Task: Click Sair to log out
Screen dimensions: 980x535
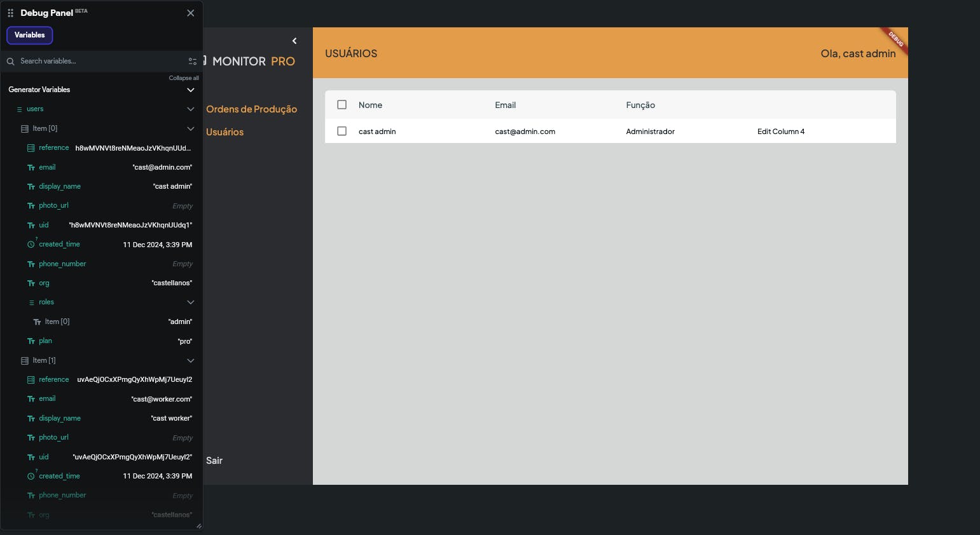Action: coord(214,460)
